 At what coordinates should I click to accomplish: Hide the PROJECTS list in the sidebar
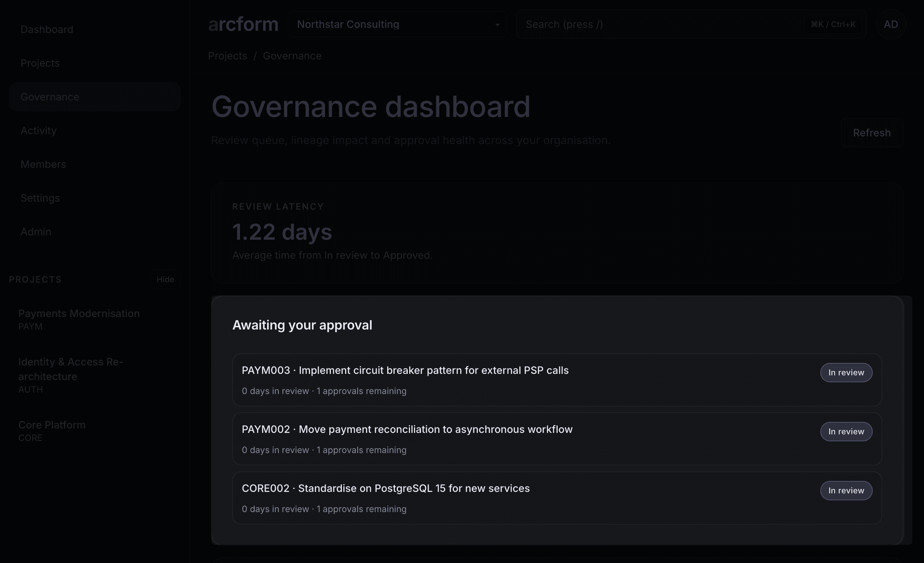click(165, 279)
